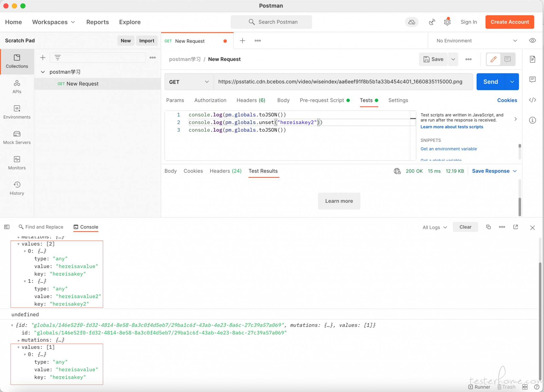Open the response Headers (24) tab
Image resolution: width=544 pixels, height=392 pixels.
[x=226, y=171]
